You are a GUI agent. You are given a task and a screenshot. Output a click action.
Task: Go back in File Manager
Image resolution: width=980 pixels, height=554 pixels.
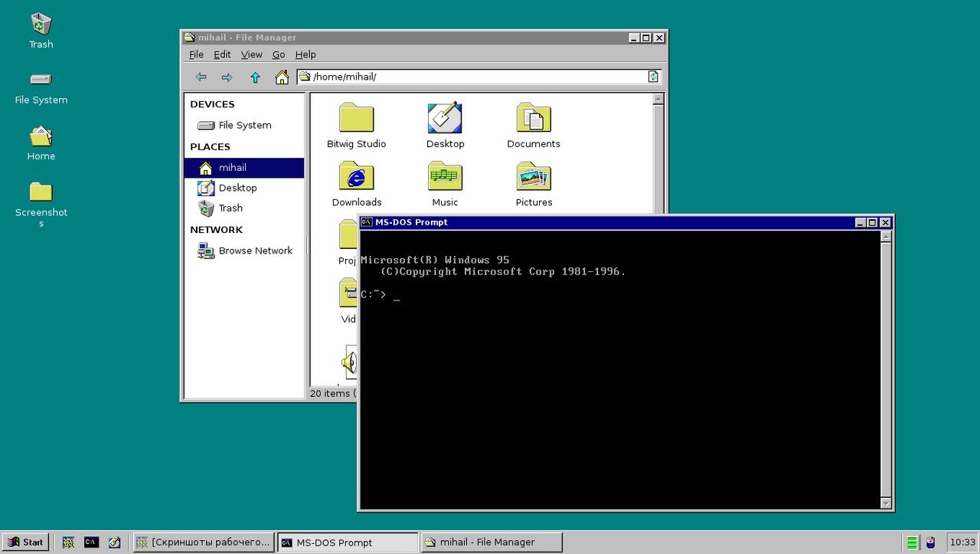click(201, 77)
